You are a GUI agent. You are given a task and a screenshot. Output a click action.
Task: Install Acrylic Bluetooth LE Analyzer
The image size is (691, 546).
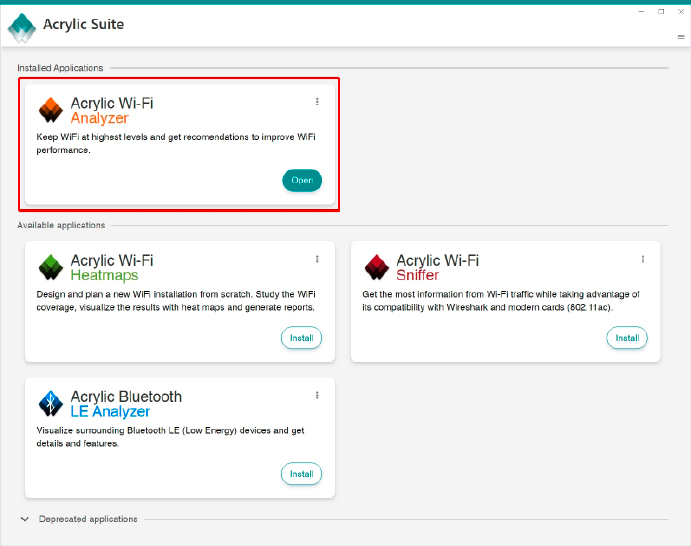click(301, 474)
